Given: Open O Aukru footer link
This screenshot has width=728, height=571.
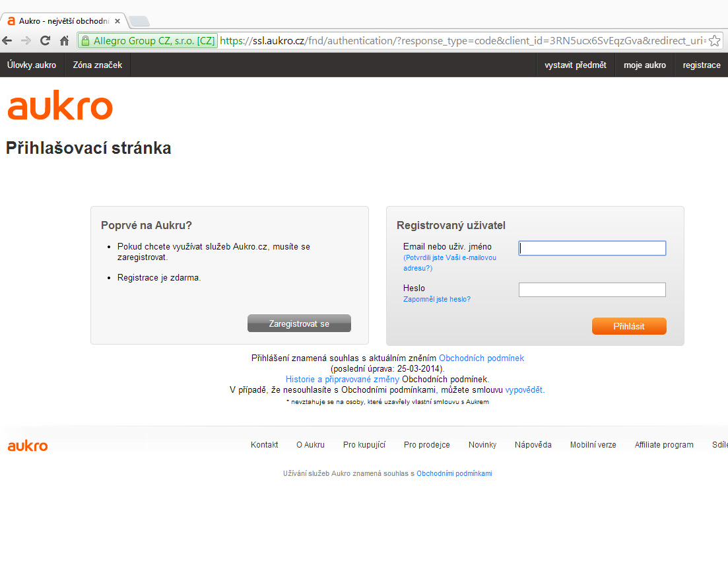Looking at the screenshot, I should click(x=311, y=445).
